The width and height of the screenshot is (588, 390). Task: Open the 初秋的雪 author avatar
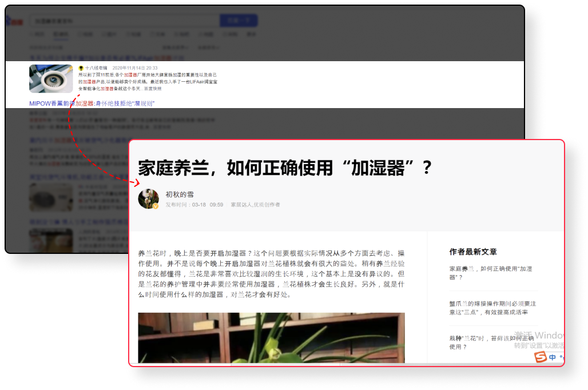coord(149,199)
